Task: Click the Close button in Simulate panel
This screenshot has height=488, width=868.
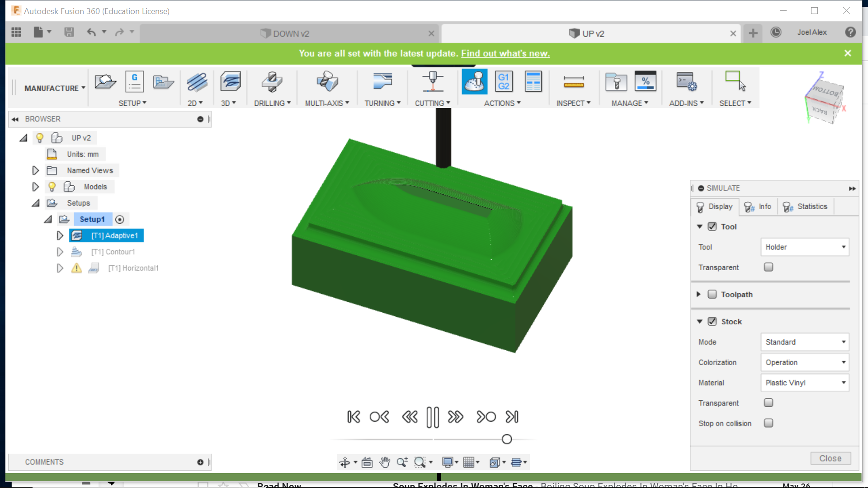Action: pos(830,458)
